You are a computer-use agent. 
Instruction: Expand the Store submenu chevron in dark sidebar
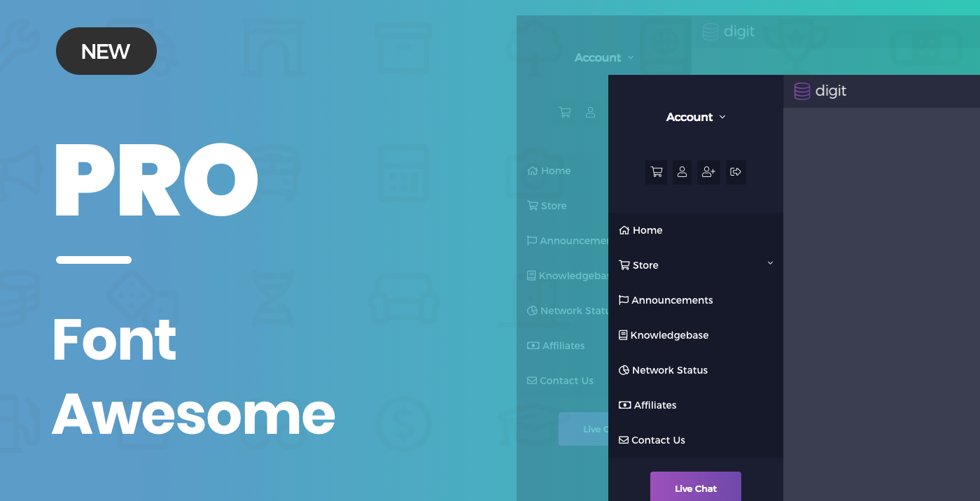pos(770,263)
